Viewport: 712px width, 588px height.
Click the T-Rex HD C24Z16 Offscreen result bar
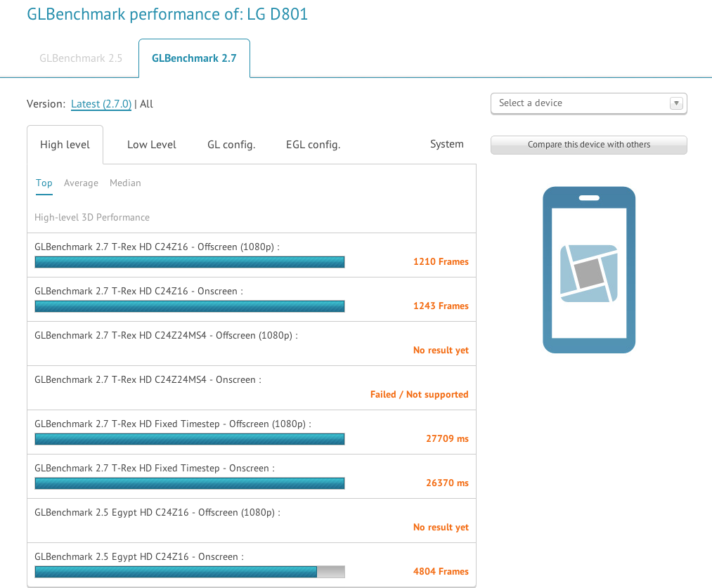coord(190,262)
